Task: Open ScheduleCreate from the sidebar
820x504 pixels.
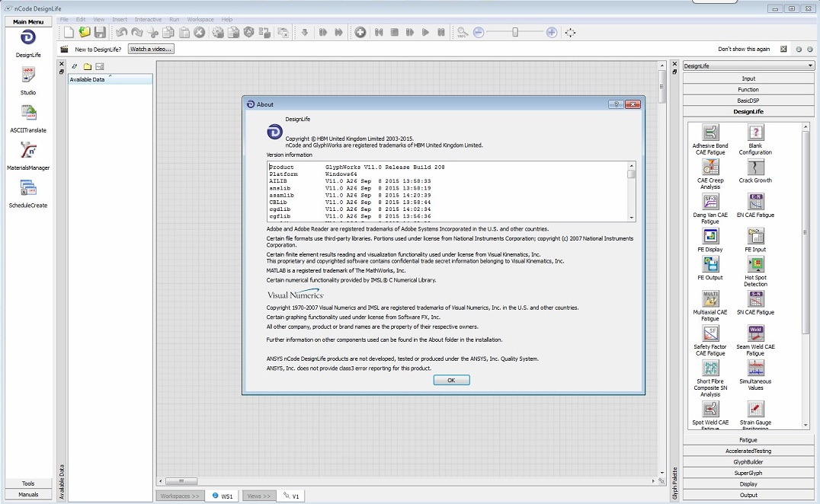Action: [x=28, y=194]
